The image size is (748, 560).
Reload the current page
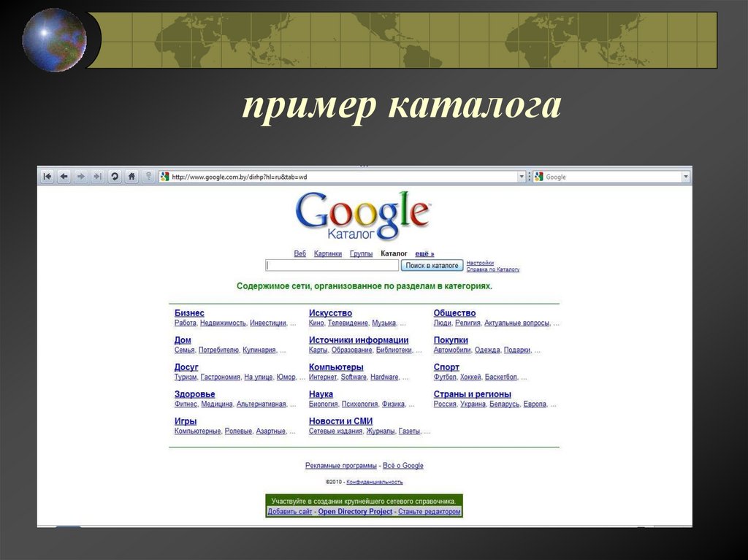point(115,176)
